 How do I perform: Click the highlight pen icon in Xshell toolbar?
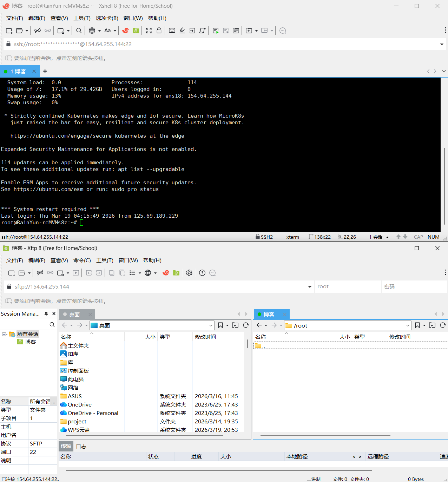point(182,31)
